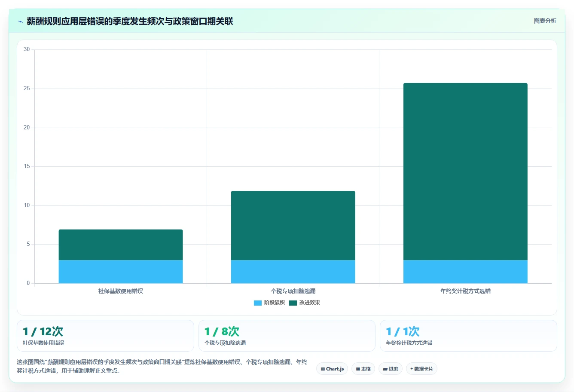Viewport: 574px width, 392px height.
Task: Click the 阶段累积 legend label
Action: [275, 303]
